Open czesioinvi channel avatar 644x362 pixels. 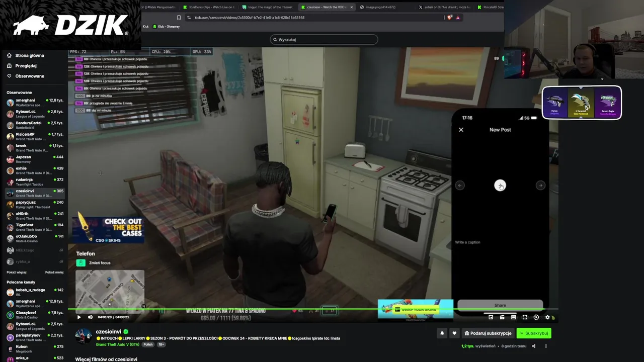pyautogui.click(x=83, y=336)
